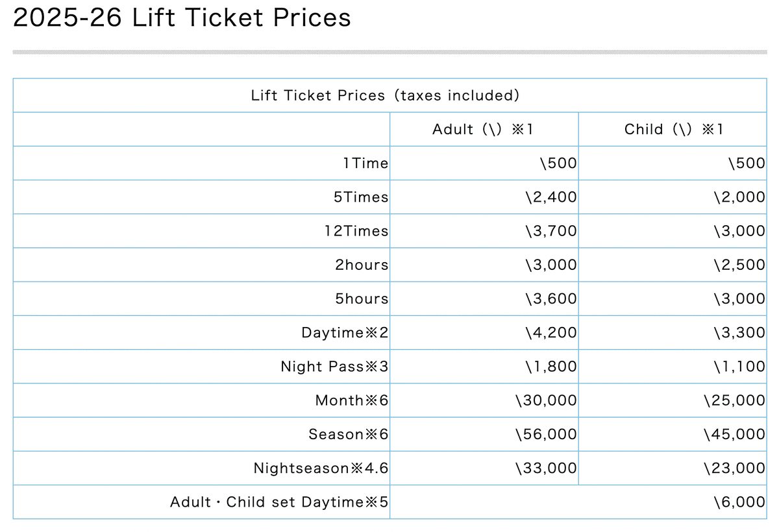Image resolution: width=779 pixels, height=532 pixels.
Task: Click the 2025-26 Lift Ticket Prices heading
Action: coord(182,18)
